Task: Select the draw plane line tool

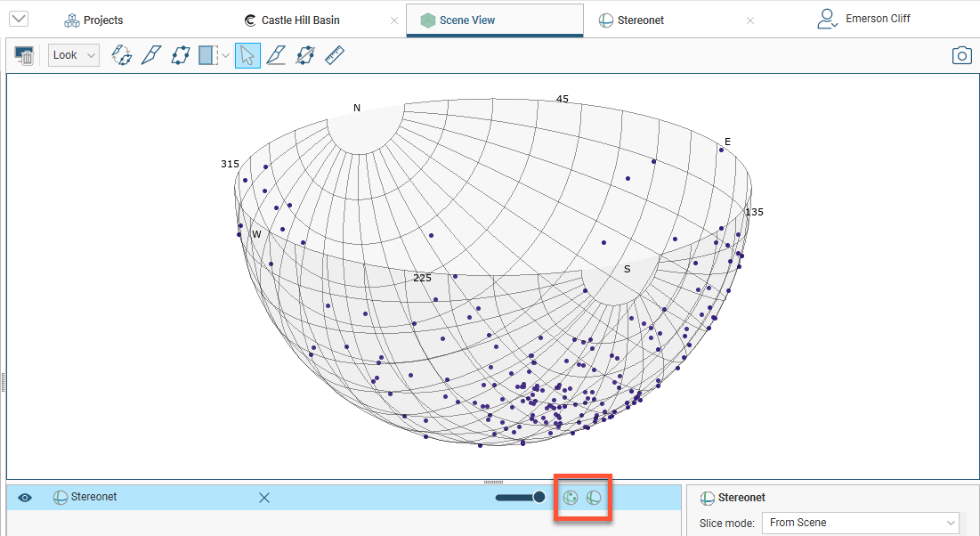Action: (x=276, y=55)
